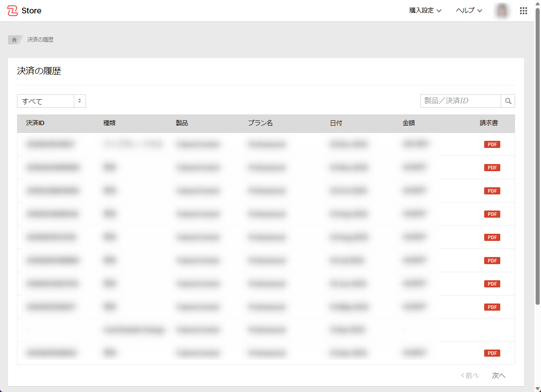Screen dimensions: 541x392
Task: Click the 決済の履歴 breadcrumb text
Action: 40,40
